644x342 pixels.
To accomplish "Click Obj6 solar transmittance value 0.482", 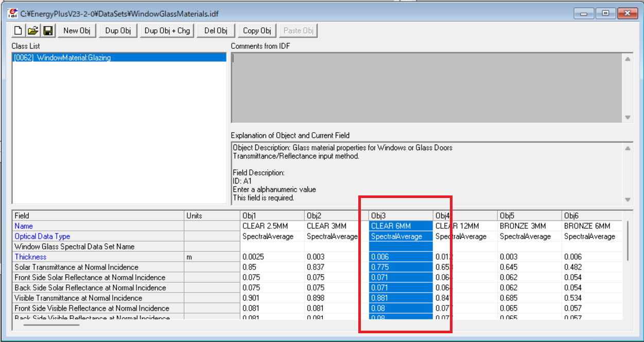I will (592, 267).
